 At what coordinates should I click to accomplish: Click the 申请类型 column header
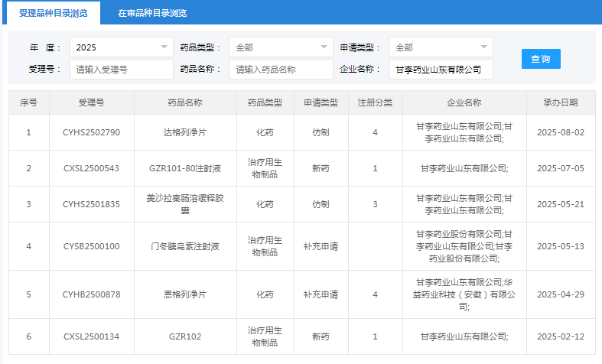[321, 102]
